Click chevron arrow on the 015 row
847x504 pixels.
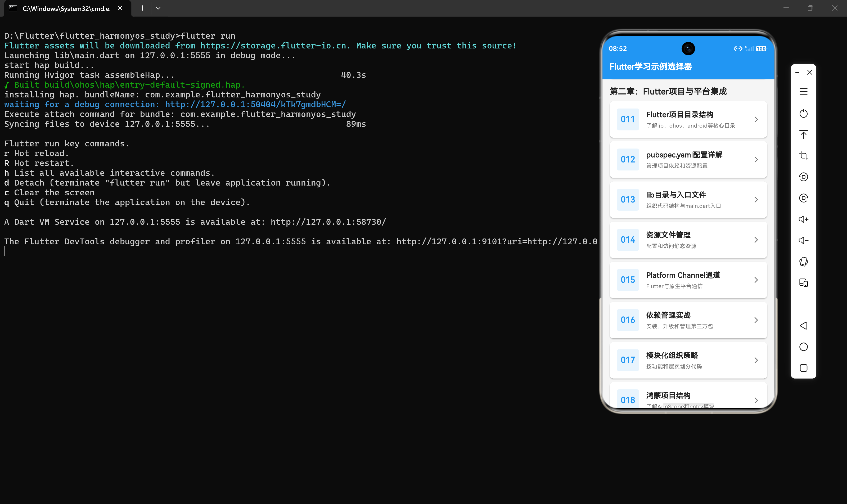(756, 280)
